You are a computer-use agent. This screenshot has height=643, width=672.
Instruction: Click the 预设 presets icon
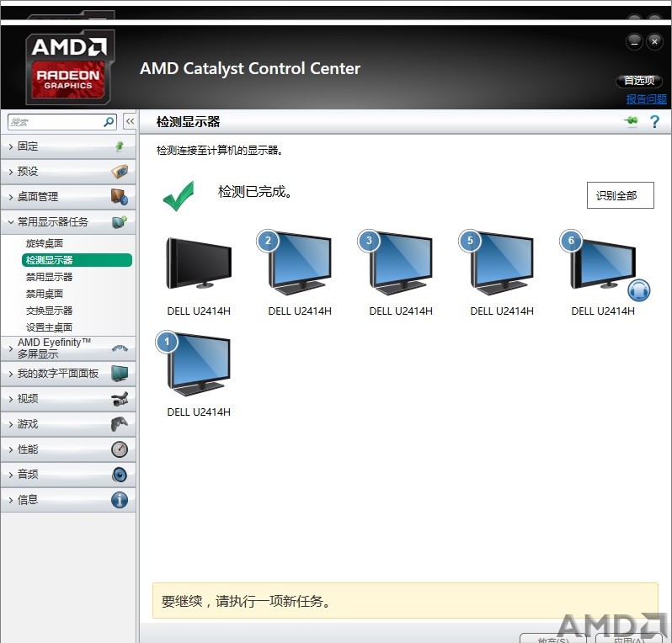point(120,172)
